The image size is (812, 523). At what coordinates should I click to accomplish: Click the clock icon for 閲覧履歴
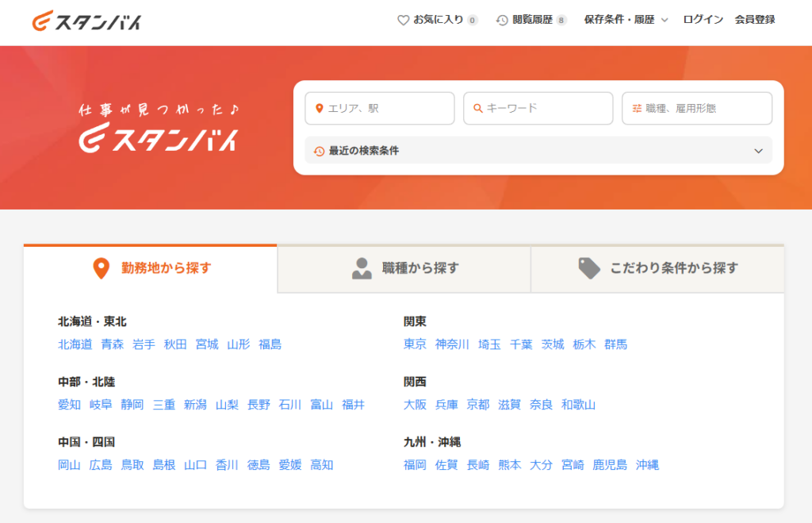pos(502,20)
